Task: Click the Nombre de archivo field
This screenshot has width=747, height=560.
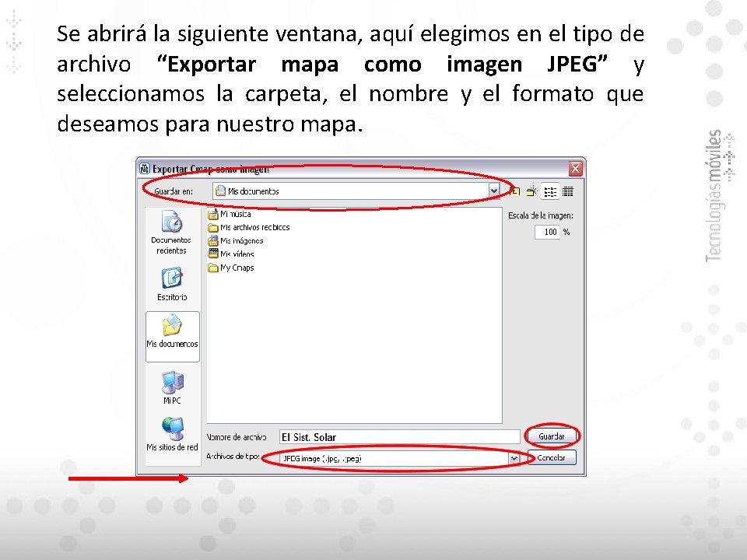Action: (x=399, y=436)
